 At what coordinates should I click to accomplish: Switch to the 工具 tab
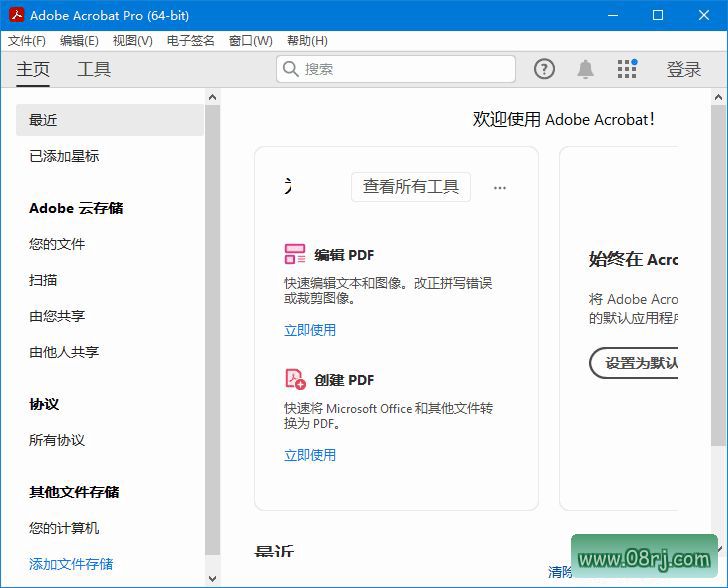[x=94, y=69]
